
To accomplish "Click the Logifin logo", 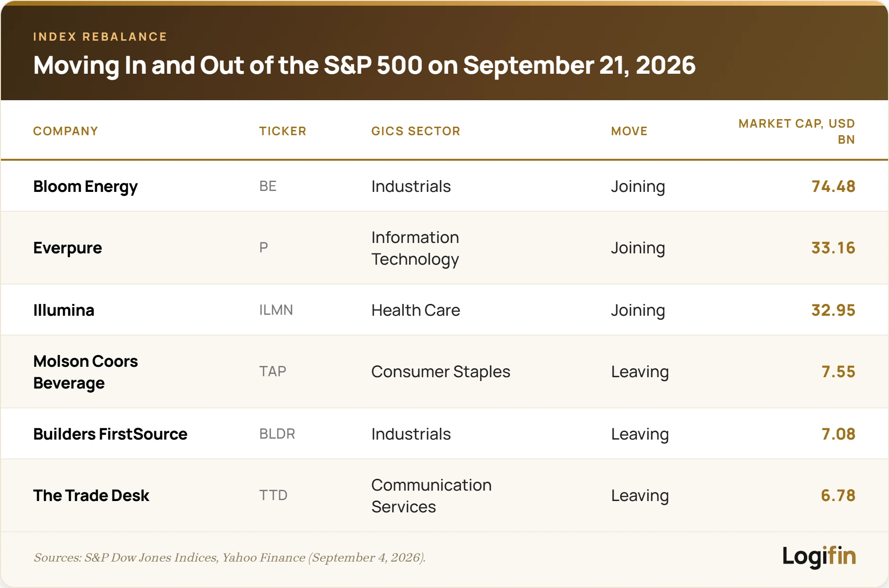I will (x=819, y=556).
